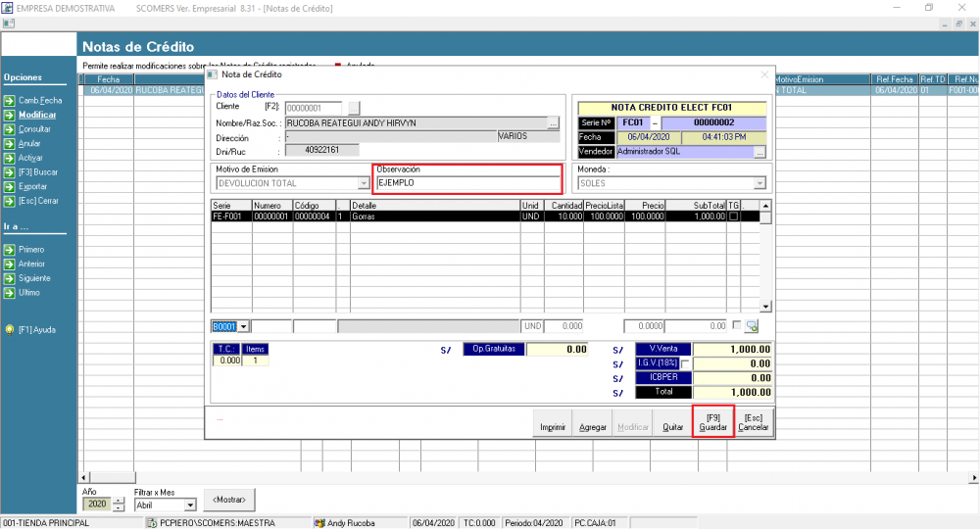Click the Quitar button
The image size is (980, 529).
[x=672, y=421]
